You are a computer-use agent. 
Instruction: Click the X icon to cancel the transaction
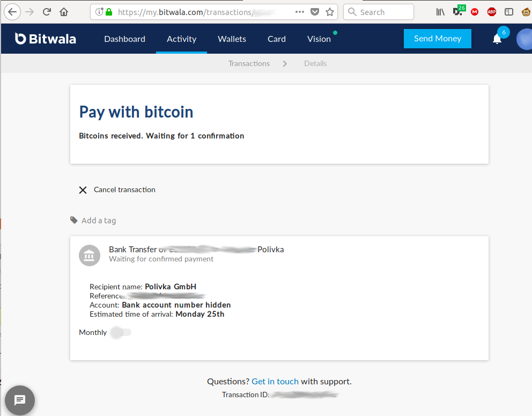[x=83, y=190]
